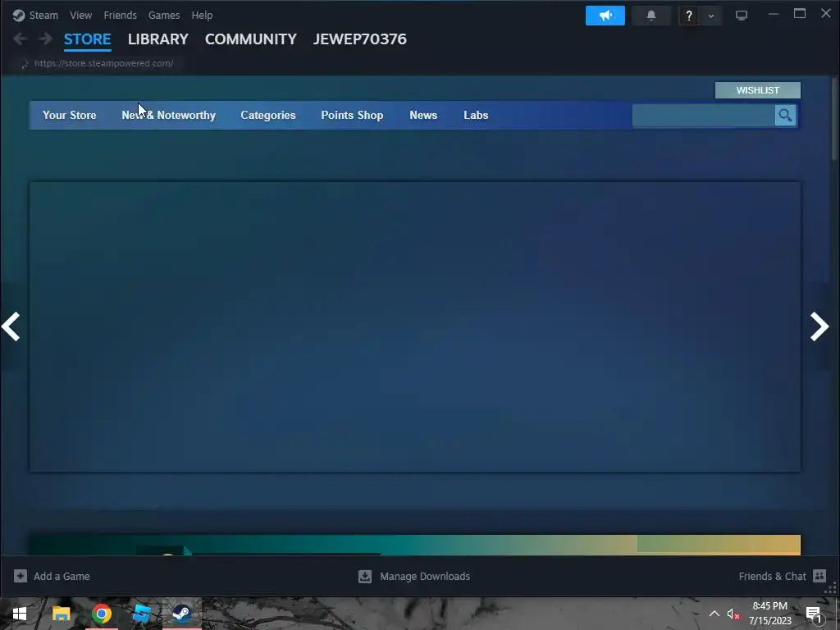Show hidden system tray icons
840x630 pixels.
(714, 614)
